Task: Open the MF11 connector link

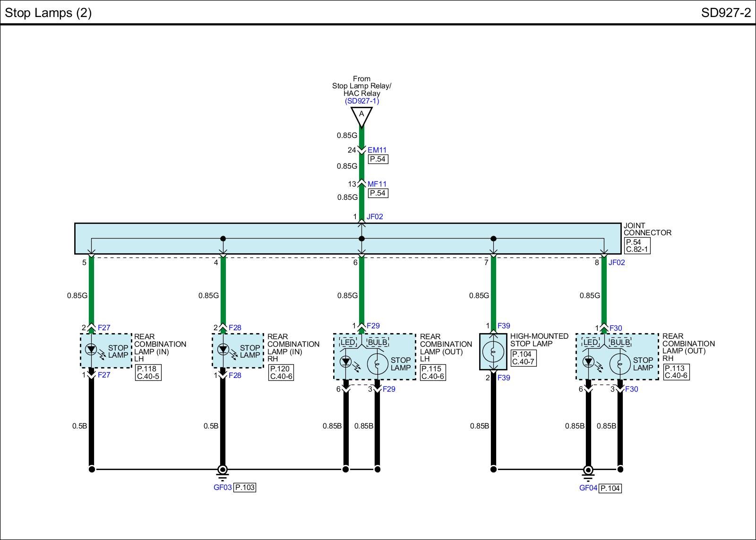Action: 377,184
